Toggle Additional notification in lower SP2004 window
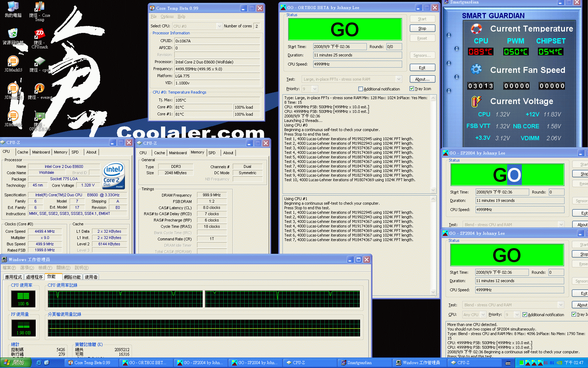Screen dimensions: 588x368 point(525,315)
